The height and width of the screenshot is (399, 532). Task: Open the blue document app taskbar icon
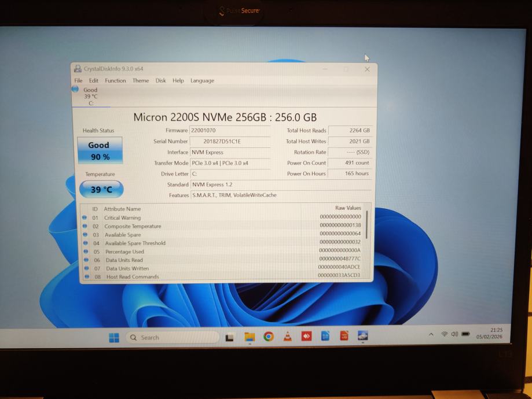click(325, 336)
